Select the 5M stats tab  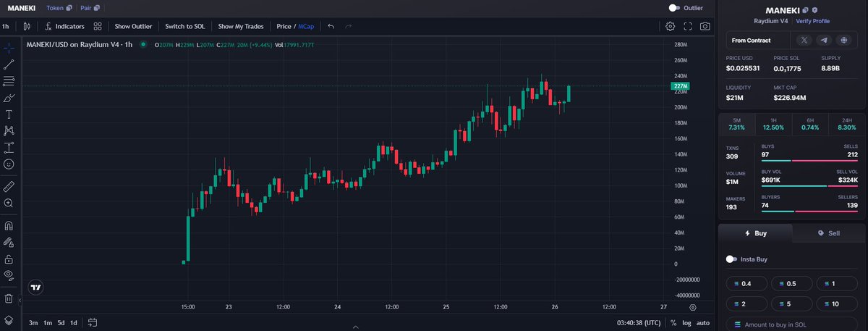pyautogui.click(x=737, y=123)
